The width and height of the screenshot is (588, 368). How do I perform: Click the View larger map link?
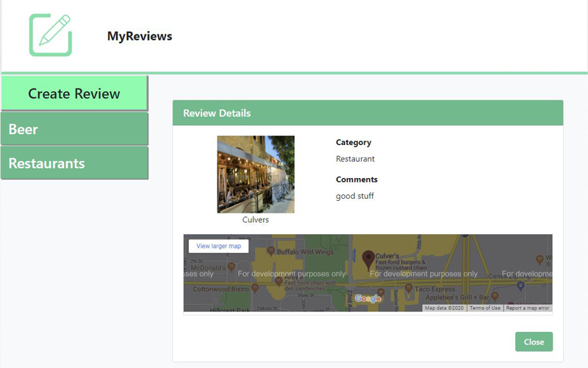tap(218, 246)
